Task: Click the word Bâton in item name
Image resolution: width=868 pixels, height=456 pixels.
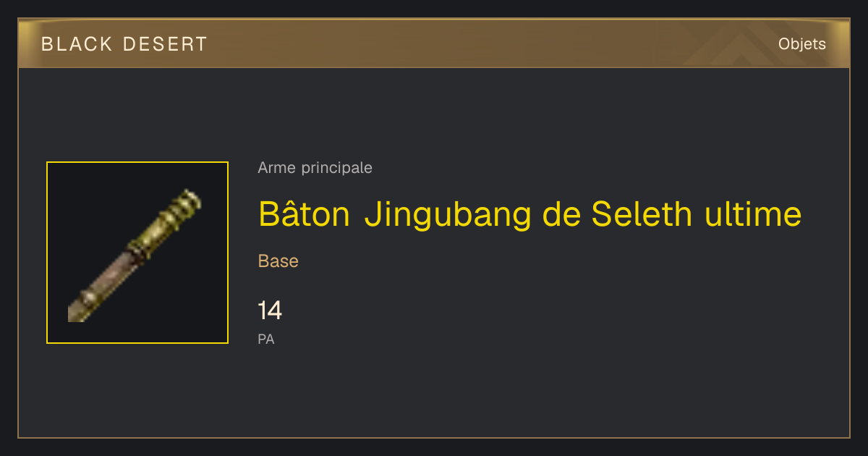Action: pyautogui.click(x=305, y=213)
